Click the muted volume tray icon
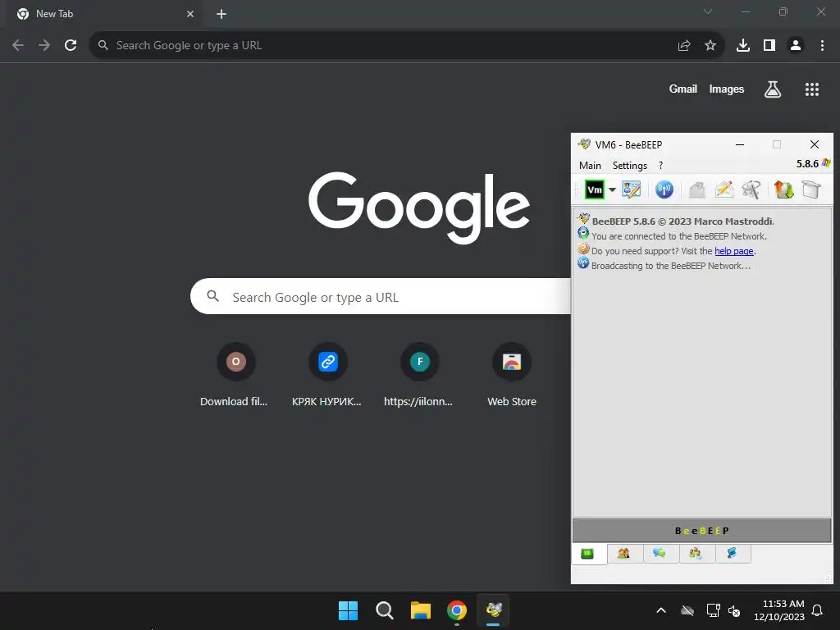This screenshot has height=630, width=840. coord(734,610)
